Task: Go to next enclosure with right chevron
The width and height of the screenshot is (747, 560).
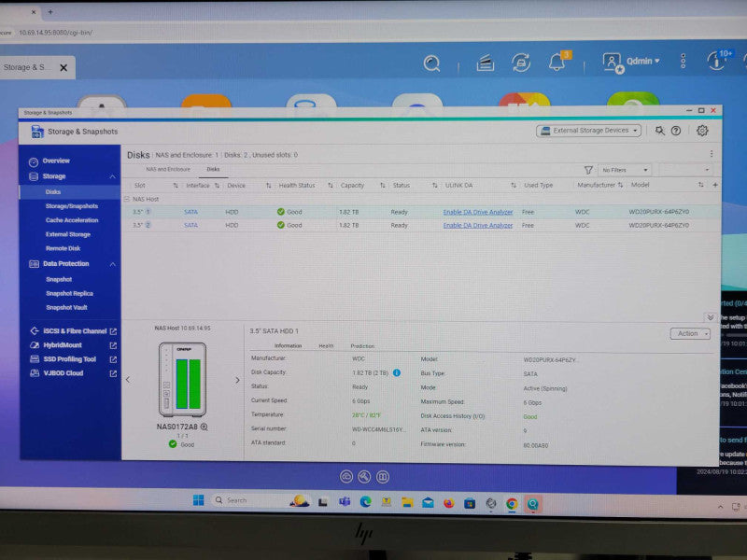Action: (x=237, y=380)
